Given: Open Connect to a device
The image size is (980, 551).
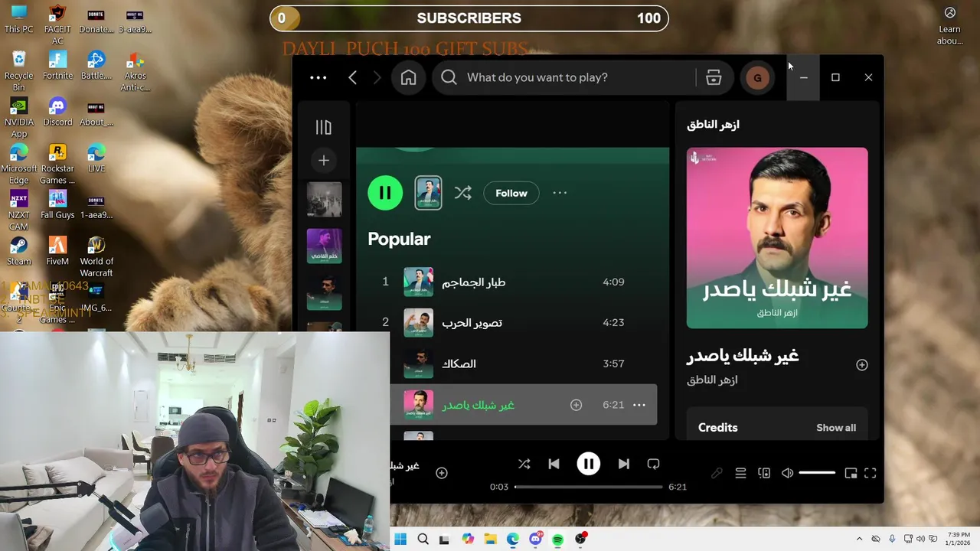Looking at the screenshot, I should pyautogui.click(x=764, y=473).
